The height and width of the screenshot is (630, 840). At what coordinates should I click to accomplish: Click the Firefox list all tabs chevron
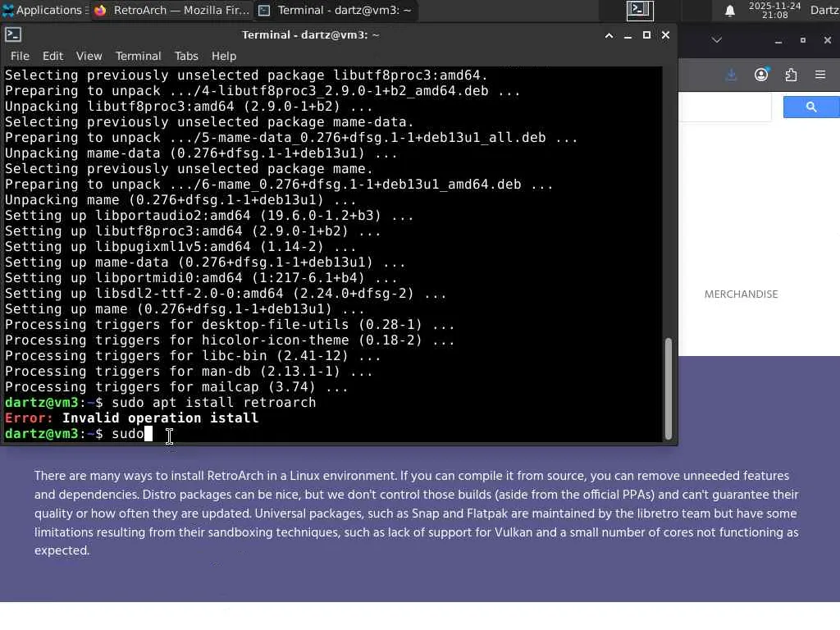(717, 40)
